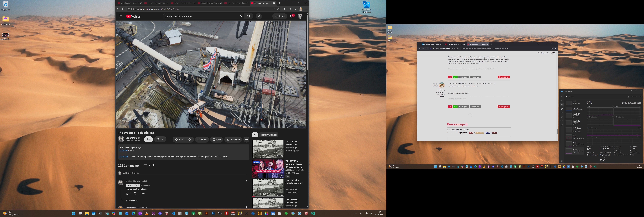Expand the video description with ...more
644x217 pixels.
point(224,157)
